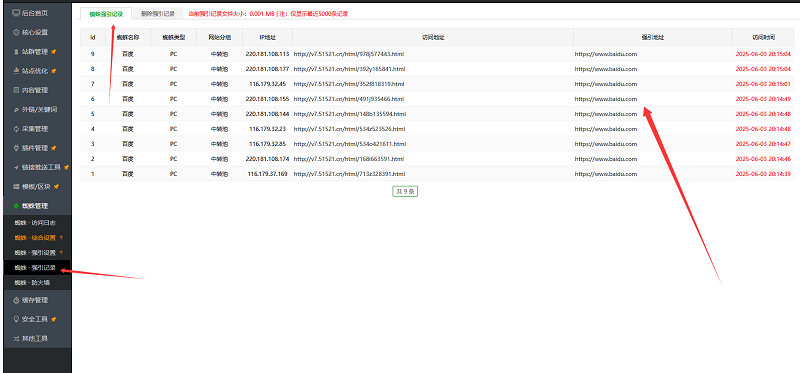Click the pin icon beside 插件管理
The width and height of the screenshot is (800, 373).
click(x=54, y=148)
